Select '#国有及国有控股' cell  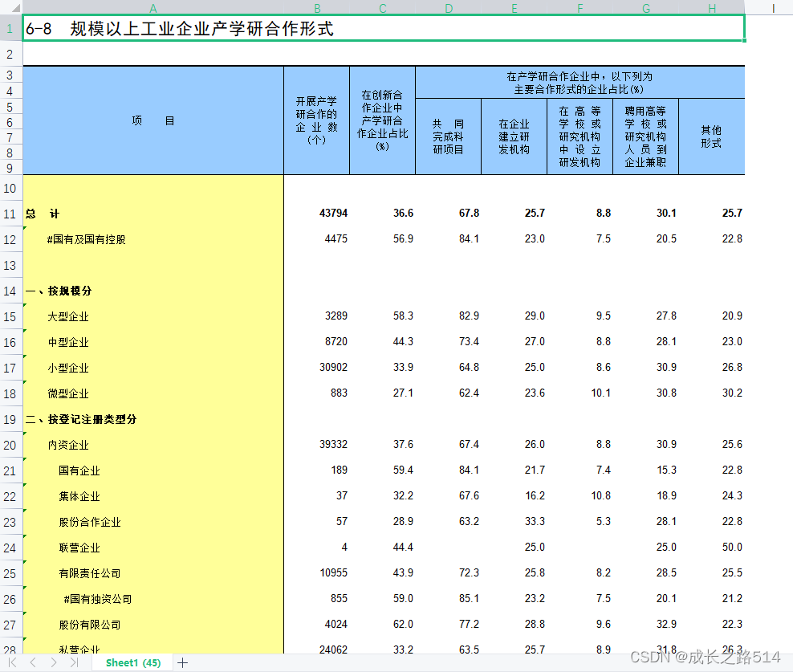pos(153,239)
